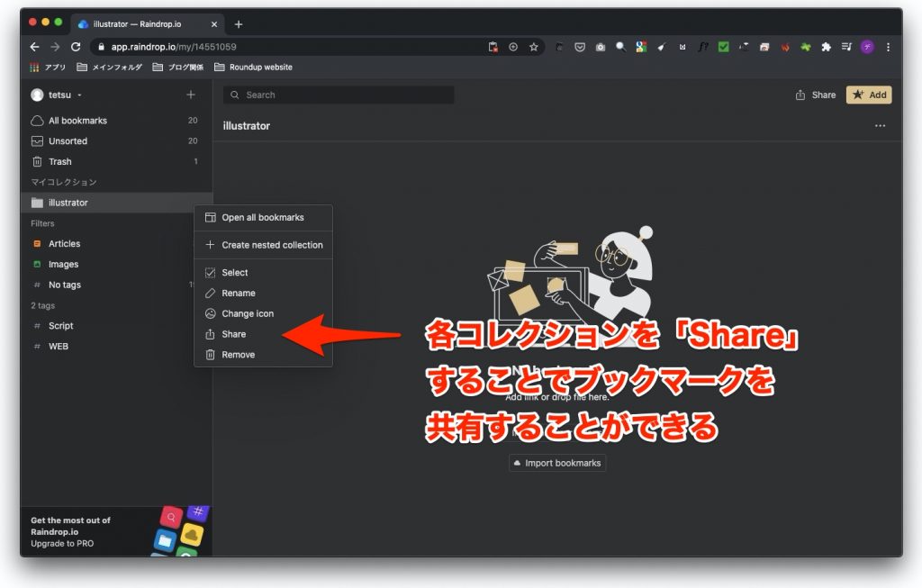Viewport: 922px width, 588px height.
Task: Click Upgrade to PRO link
Action: point(62,543)
